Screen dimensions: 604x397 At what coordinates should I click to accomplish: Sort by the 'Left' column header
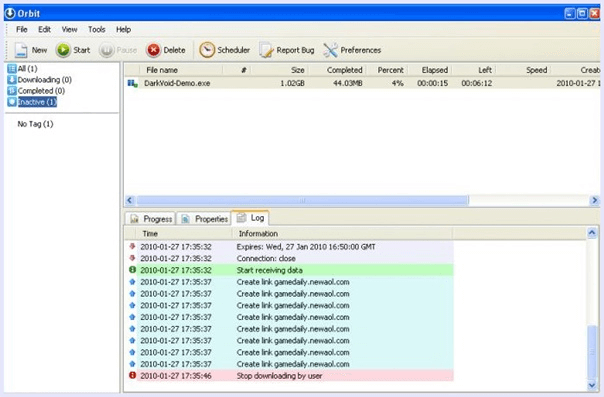coord(485,70)
